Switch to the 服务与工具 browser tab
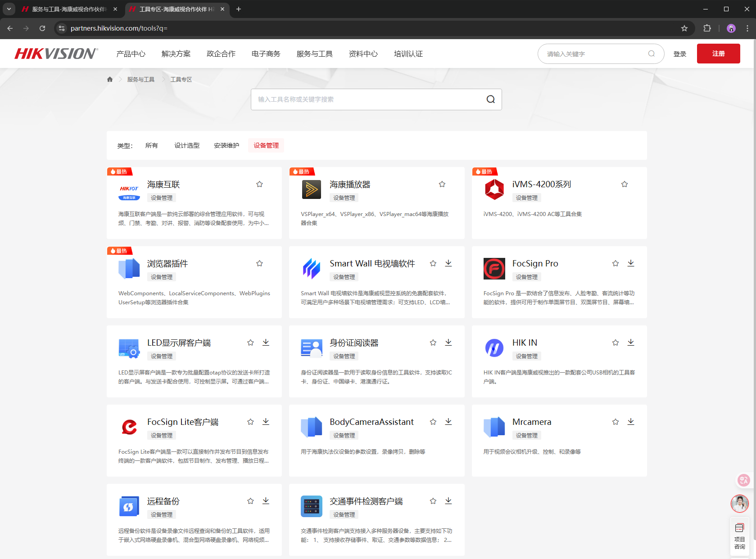This screenshot has width=756, height=559. 69,9
